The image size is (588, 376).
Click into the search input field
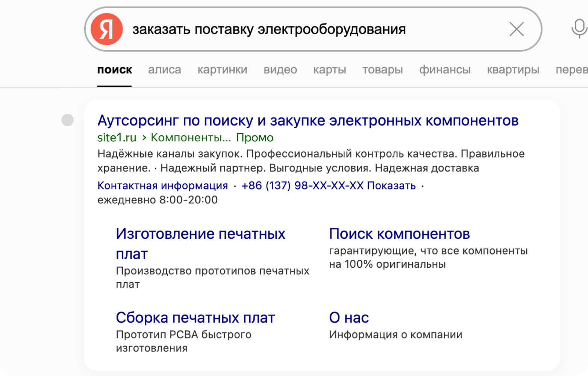coord(301,29)
